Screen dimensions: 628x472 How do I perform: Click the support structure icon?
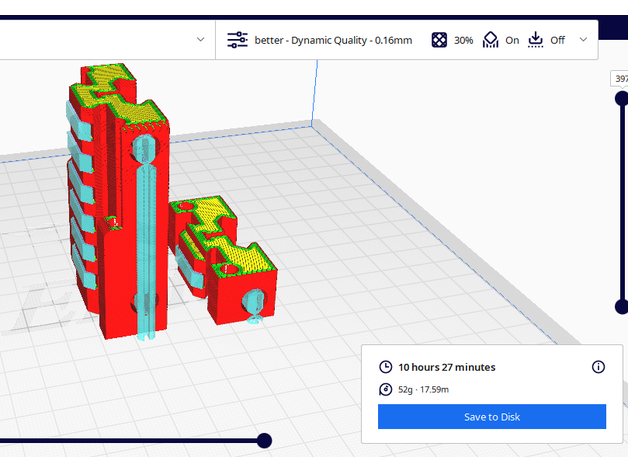pyautogui.click(x=490, y=40)
